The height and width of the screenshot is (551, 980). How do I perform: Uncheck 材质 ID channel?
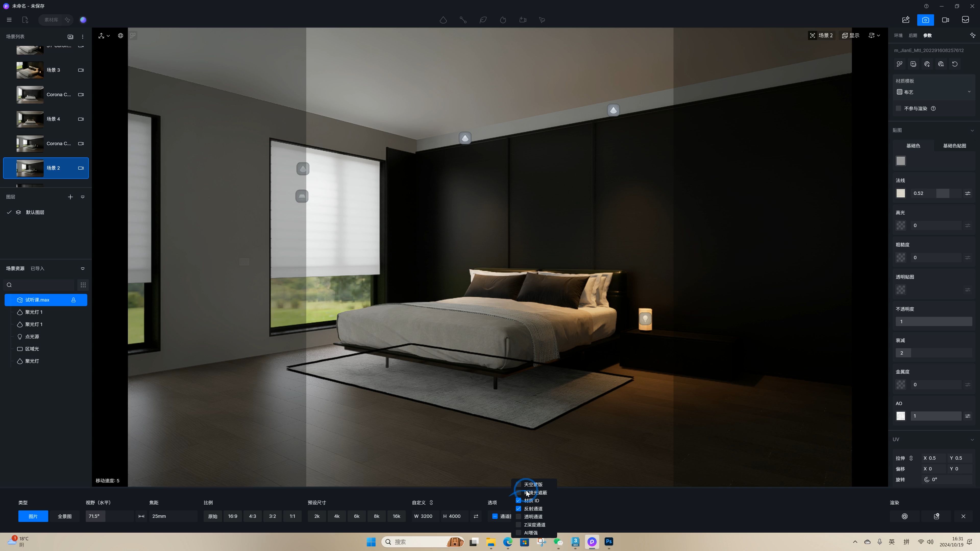click(x=519, y=500)
